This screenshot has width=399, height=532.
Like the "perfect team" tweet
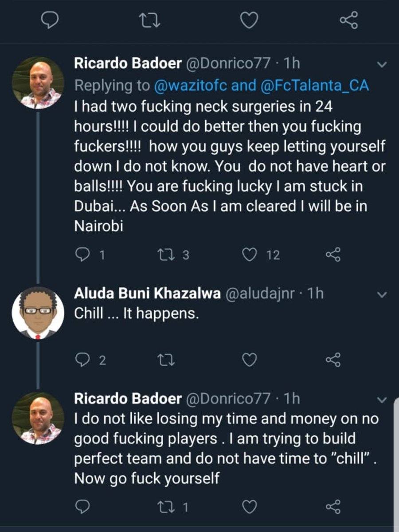click(250, 506)
